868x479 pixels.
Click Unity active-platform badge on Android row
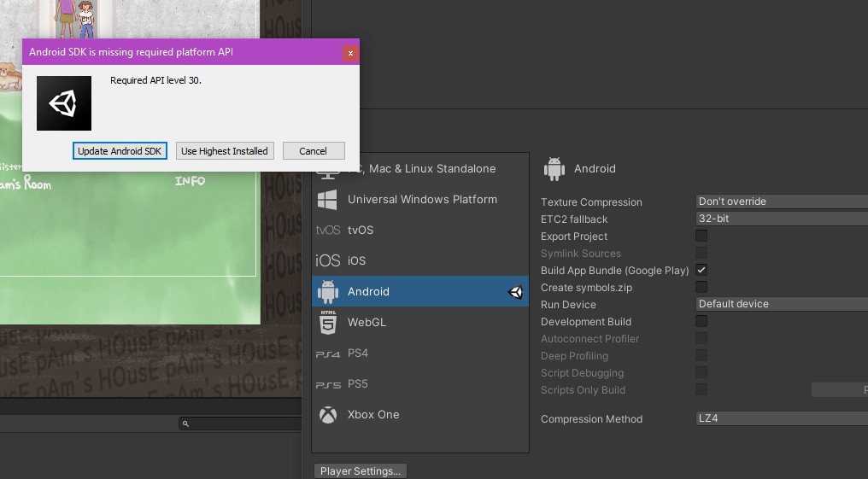[515, 292]
